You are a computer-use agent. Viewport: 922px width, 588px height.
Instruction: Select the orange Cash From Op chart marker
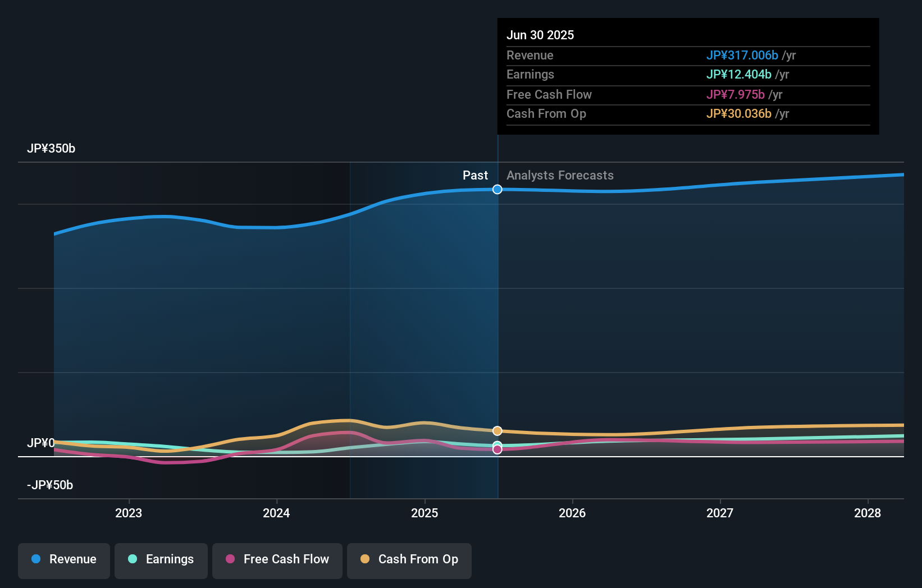click(x=496, y=430)
